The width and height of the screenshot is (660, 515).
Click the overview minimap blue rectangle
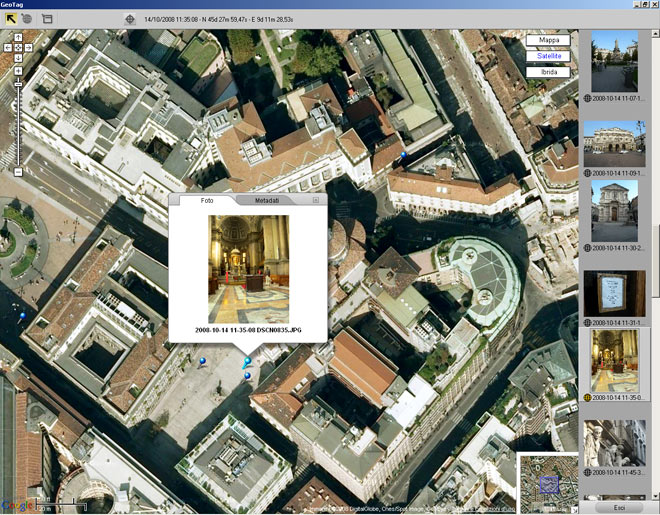pyautogui.click(x=549, y=484)
